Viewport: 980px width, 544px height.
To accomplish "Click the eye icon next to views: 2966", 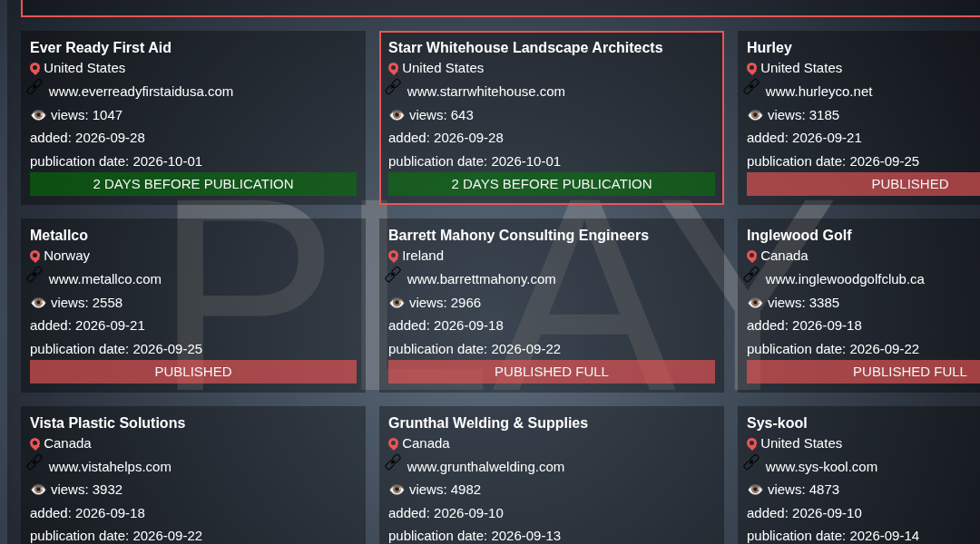I will coord(397,303).
